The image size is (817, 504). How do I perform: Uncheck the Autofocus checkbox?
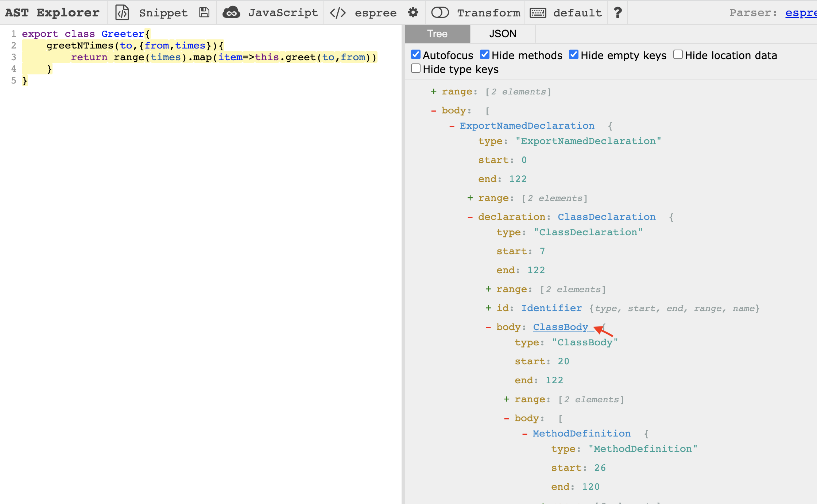[416, 55]
